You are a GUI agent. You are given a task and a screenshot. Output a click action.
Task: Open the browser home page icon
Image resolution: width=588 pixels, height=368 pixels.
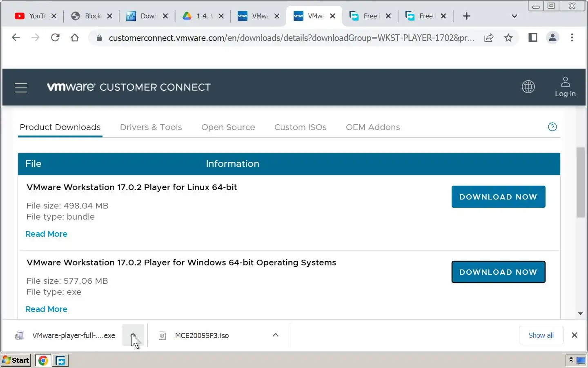click(x=74, y=38)
